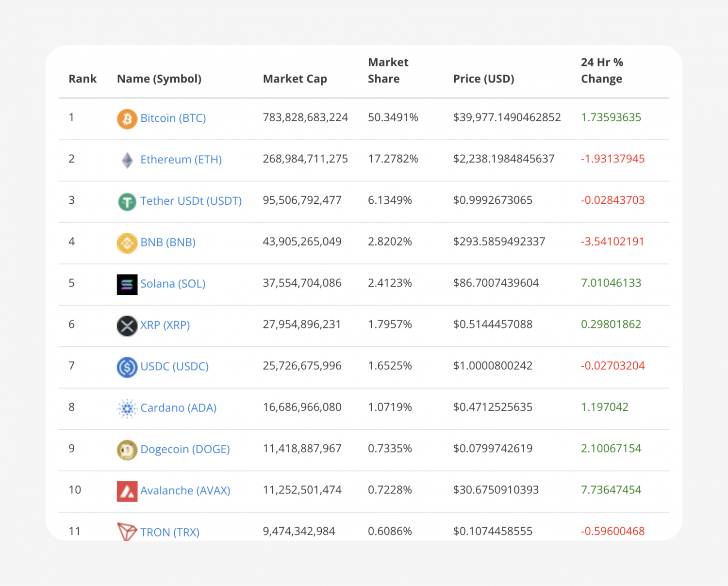Open the XRP (XRP) link
728x586 pixels.
click(165, 325)
